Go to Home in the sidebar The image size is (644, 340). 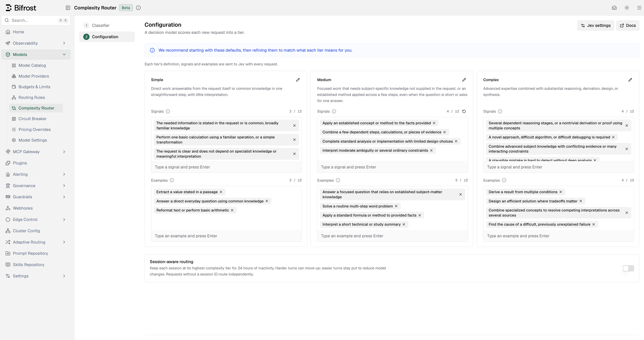click(36, 32)
